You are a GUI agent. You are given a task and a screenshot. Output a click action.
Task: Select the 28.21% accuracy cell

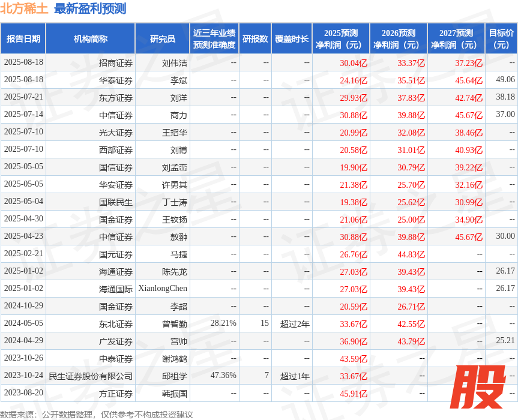pyautogui.click(x=223, y=324)
